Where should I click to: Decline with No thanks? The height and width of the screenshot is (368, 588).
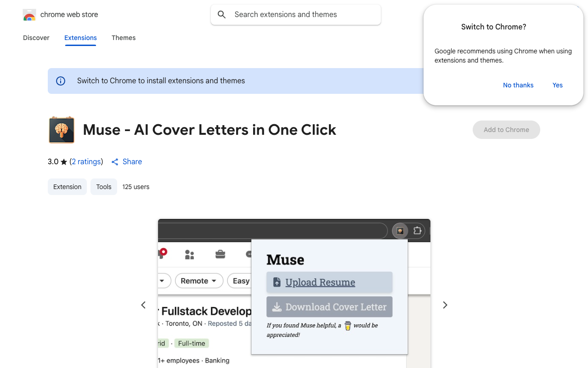(518, 85)
